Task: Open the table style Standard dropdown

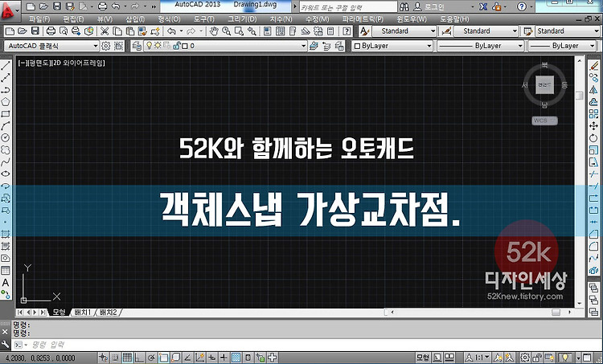Action: tap(568, 31)
